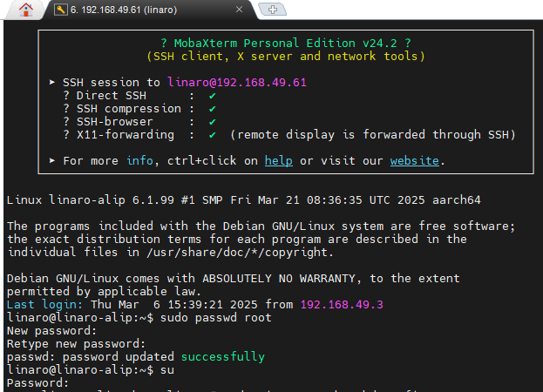The width and height of the screenshot is (543, 392).
Task: Click the linaro@192.168.49.61 session address
Action: click(x=237, y=83)
